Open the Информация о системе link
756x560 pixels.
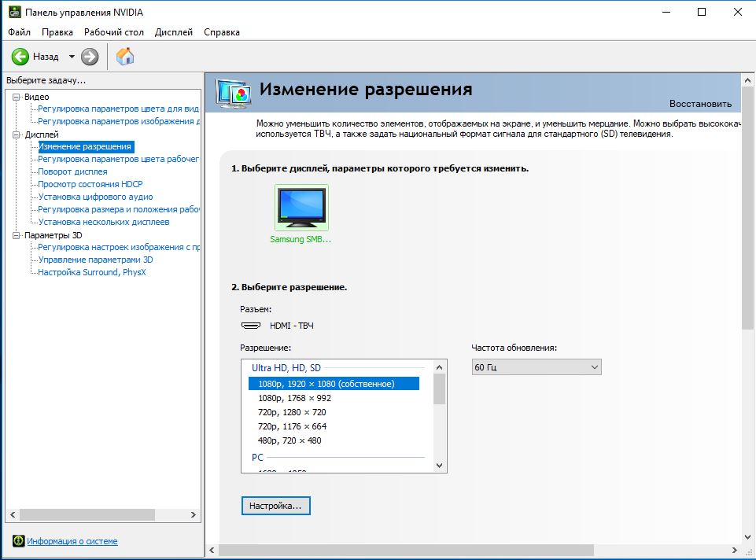(x=72, y=541)
